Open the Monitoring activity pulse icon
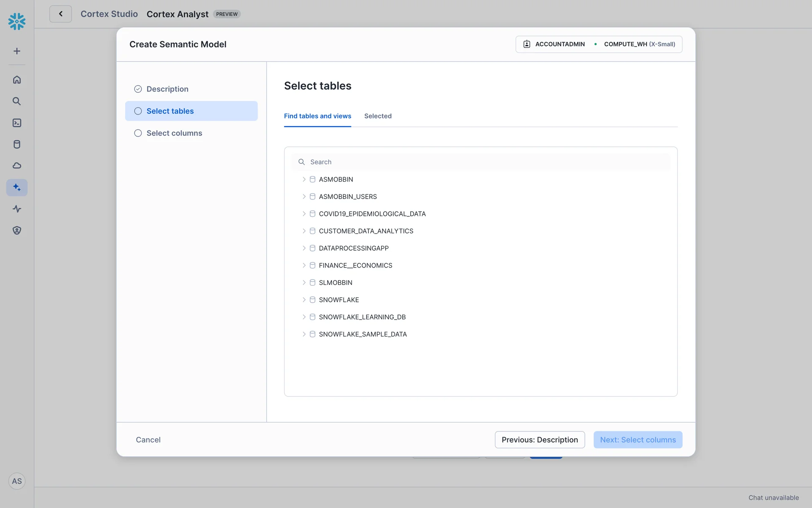The height and width of the screenshot is (508, 812). 17,209
